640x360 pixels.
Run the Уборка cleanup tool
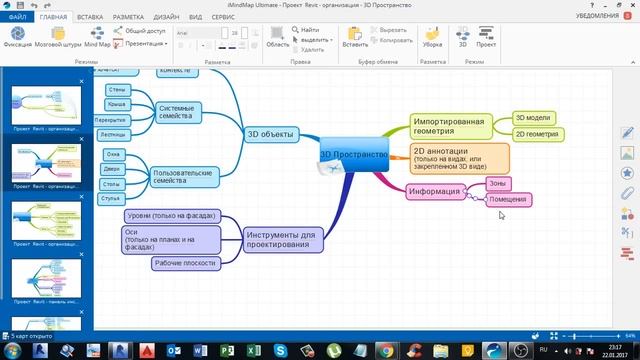pos(432,37)
